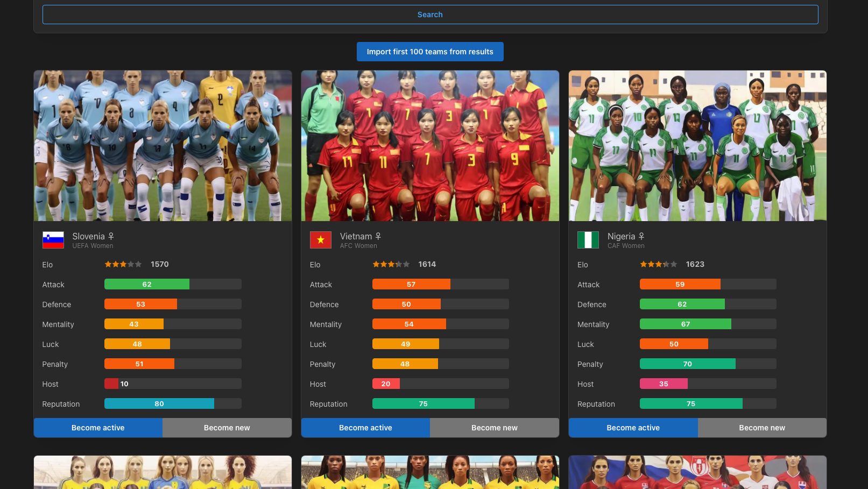Click the Slovenia team name
The image size is (868, 489).
click(x=89, y=236)
